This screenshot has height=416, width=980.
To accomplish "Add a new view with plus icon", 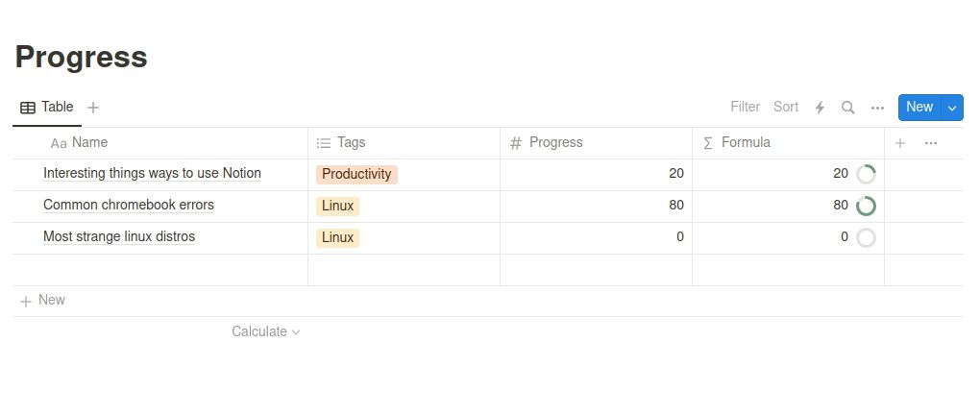I will (x=93, y=108).
